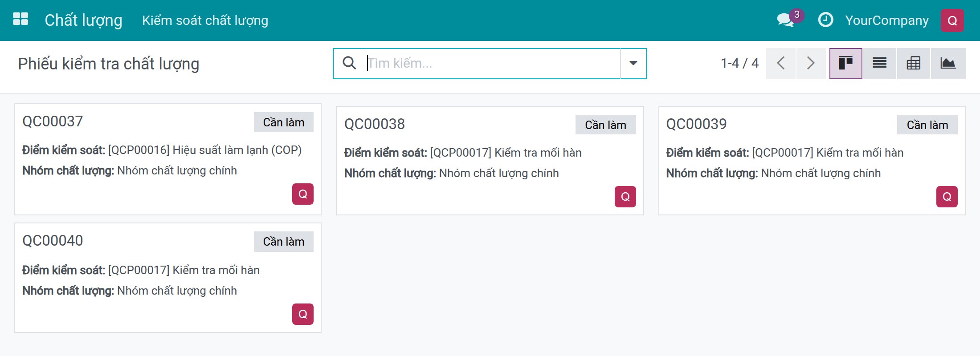Click Nhóm chất lượng chính on card QC00039
This screenshot has width=980, height=356.
click(821, 173)
